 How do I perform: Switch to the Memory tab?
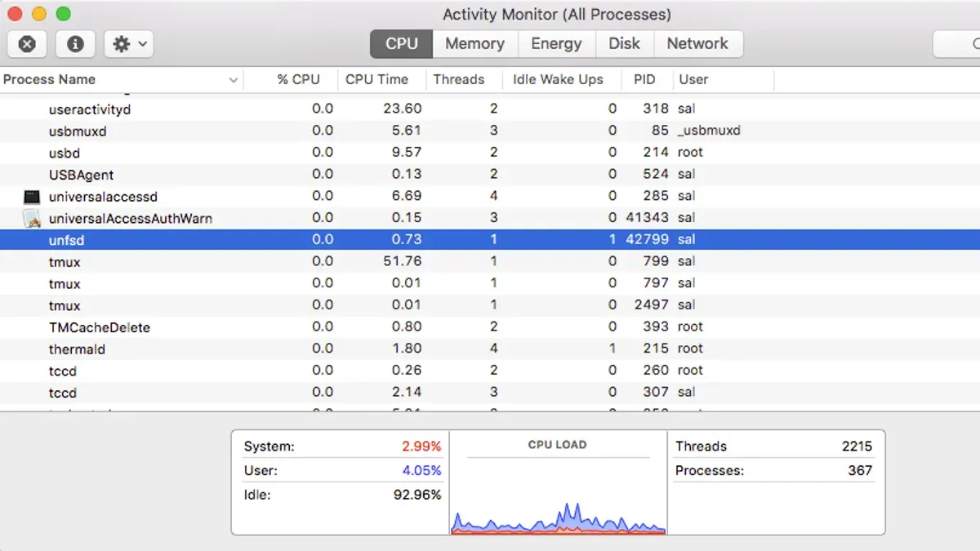(474, 44)
